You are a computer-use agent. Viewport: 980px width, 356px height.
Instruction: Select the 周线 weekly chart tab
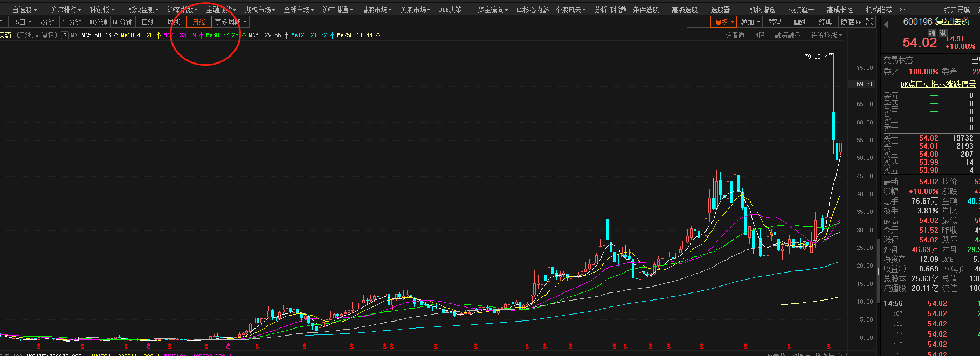(174, 22)
